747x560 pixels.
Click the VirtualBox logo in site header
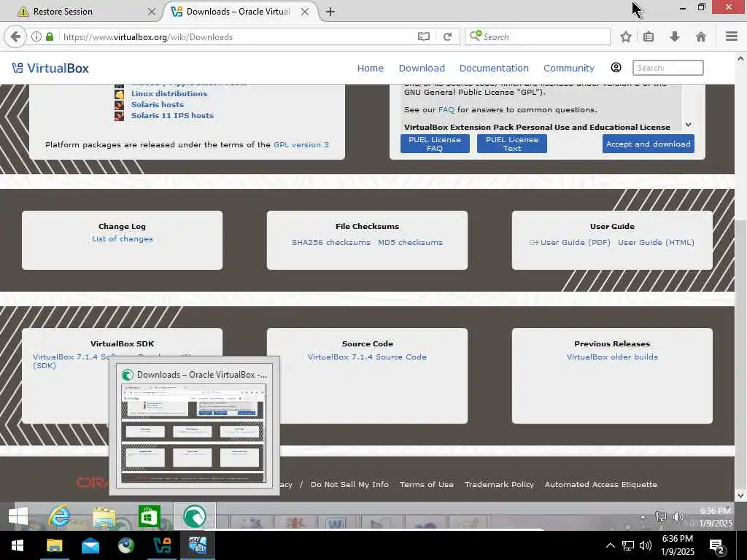coord(50,68)
